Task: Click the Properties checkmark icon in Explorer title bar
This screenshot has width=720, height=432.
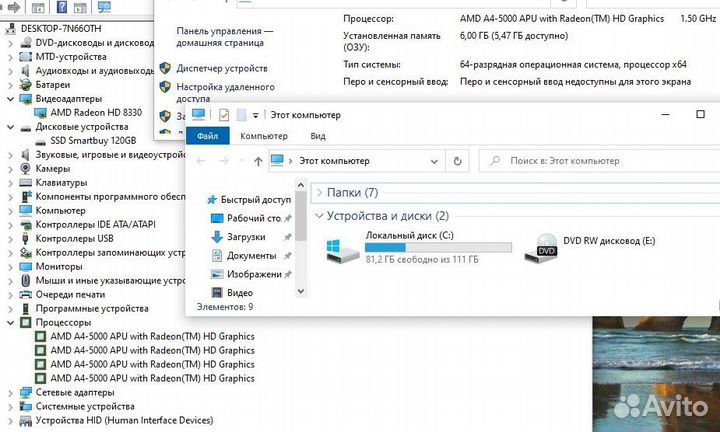Action: [x=224, y=115]
